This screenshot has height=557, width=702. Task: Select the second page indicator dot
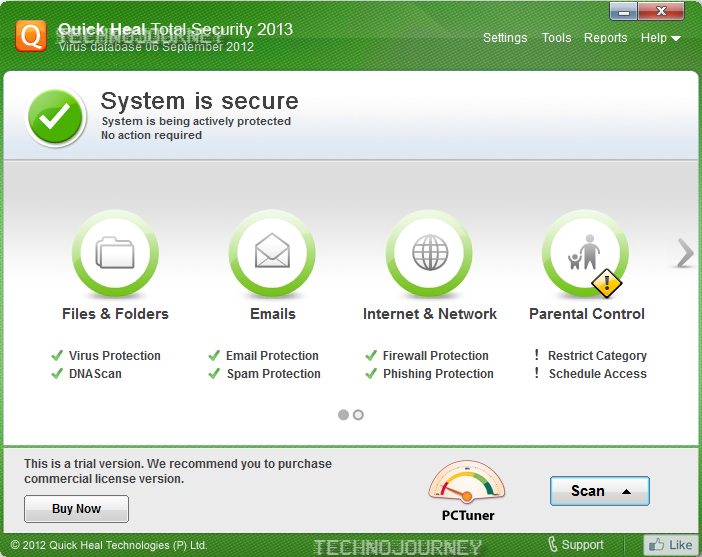(358, 415)
